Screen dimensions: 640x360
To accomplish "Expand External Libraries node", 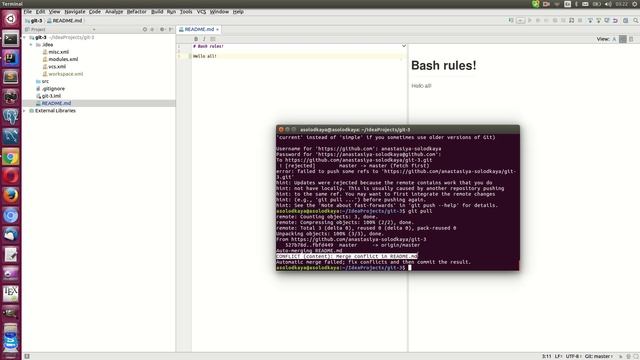I will [24, 111].
